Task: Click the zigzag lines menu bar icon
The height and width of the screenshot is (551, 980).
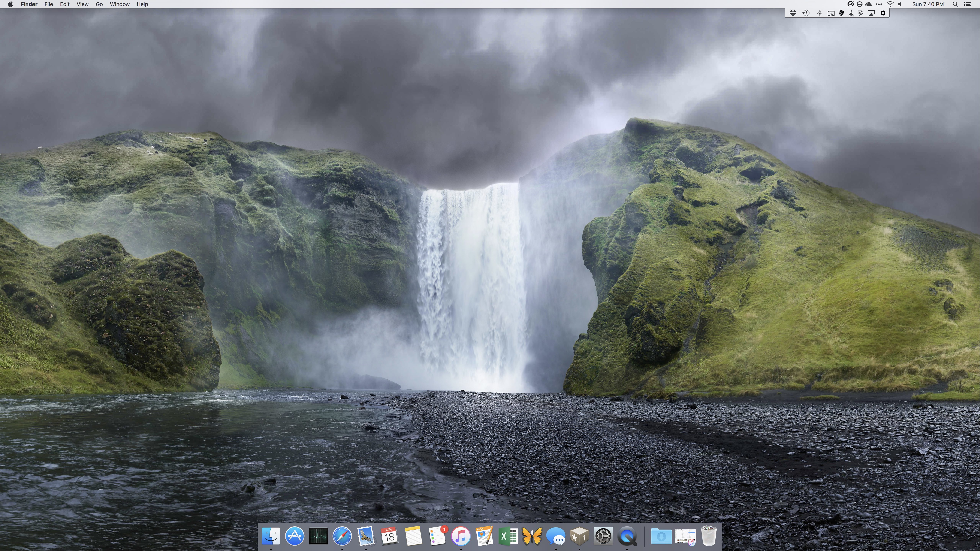Action: tap(861, 13)
